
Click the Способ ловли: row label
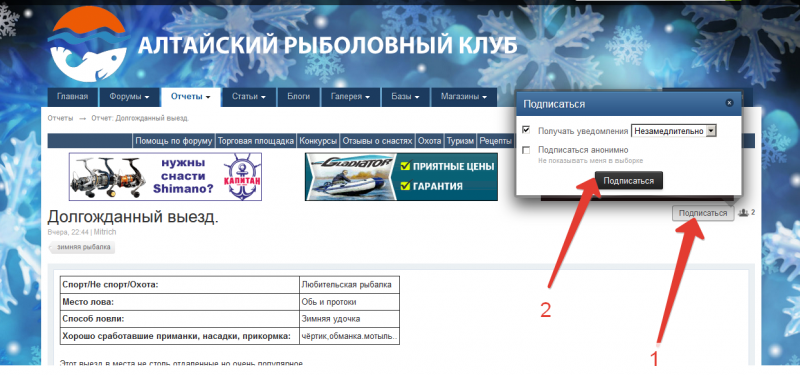(93, 319)
